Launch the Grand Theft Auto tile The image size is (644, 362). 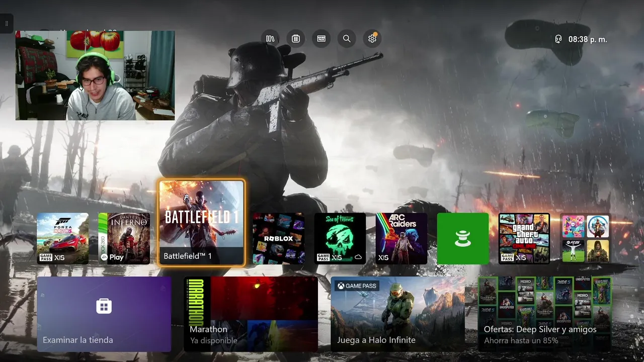pyautogui.click(x=524, y=238)
